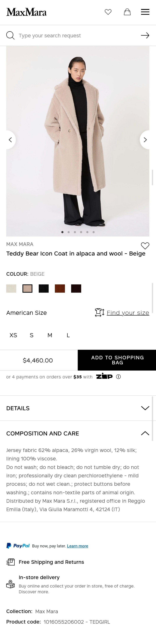156x644 pixels.
Task: Show next product image
Action: pos(145,140)
